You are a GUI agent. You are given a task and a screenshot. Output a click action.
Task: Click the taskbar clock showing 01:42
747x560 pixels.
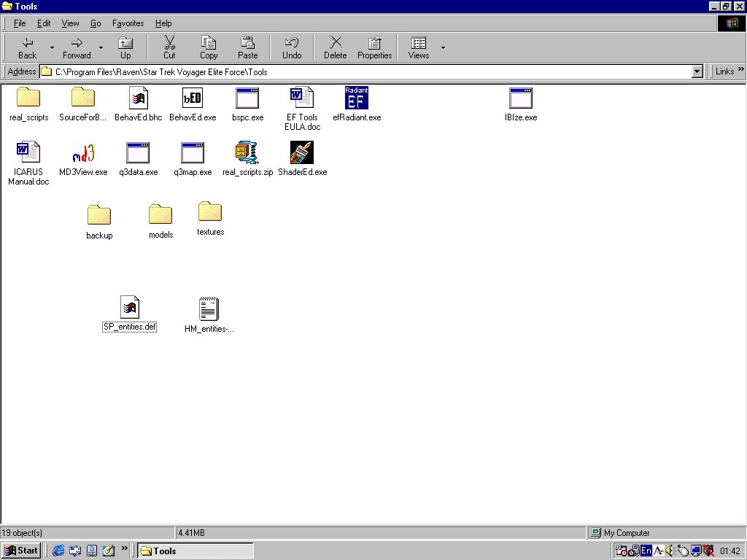729,551
